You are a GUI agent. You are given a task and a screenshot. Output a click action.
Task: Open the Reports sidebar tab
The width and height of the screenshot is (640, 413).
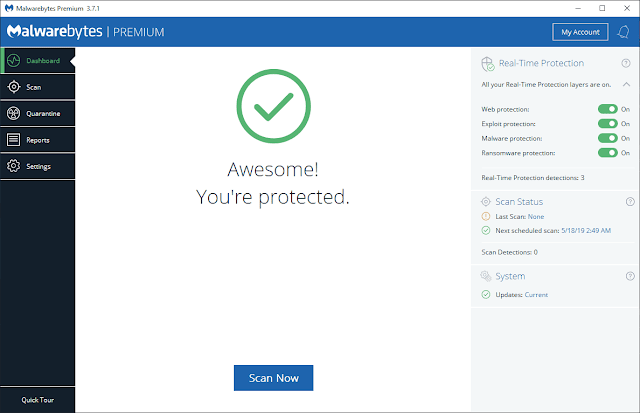pos(38,140)
